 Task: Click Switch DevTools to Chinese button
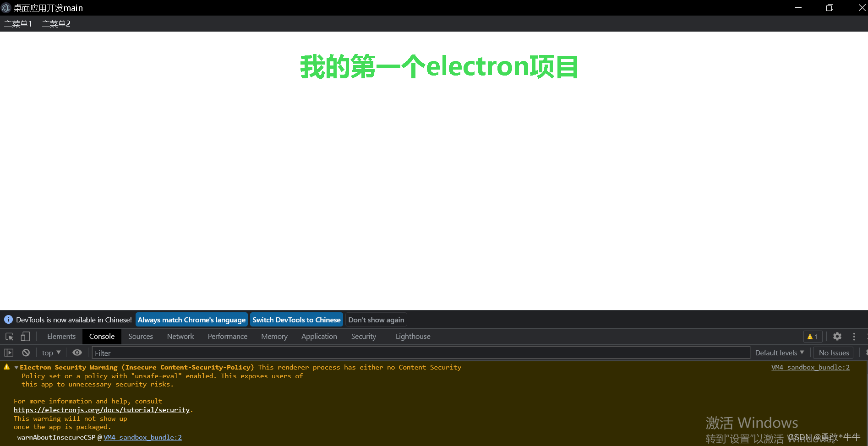(x=296, y=320)
